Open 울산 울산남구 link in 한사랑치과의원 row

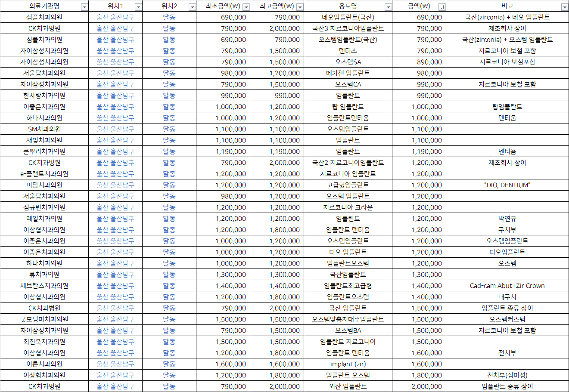115,96
